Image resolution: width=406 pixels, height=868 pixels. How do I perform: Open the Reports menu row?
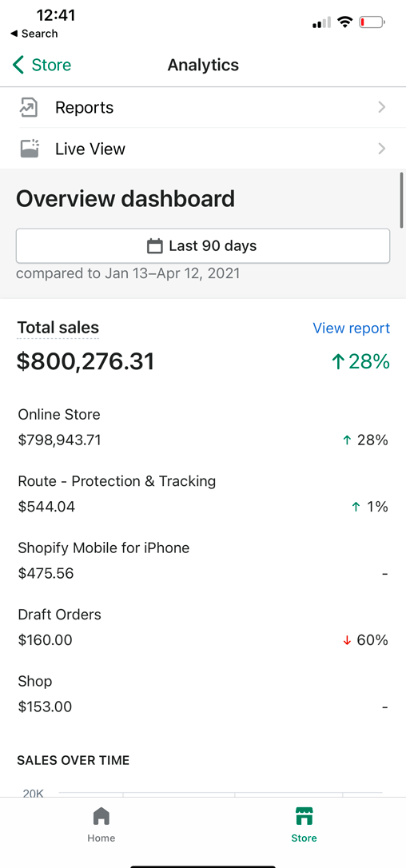203,107
